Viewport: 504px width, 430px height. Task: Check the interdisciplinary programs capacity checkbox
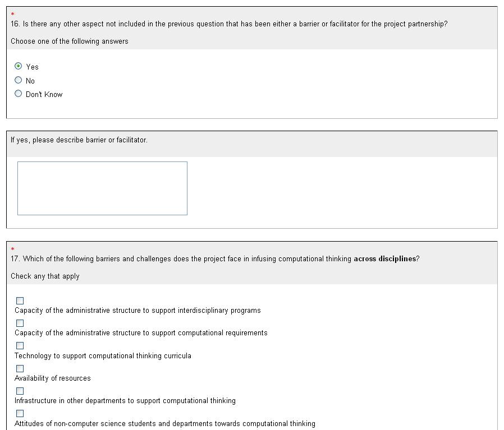click(20, 301)
